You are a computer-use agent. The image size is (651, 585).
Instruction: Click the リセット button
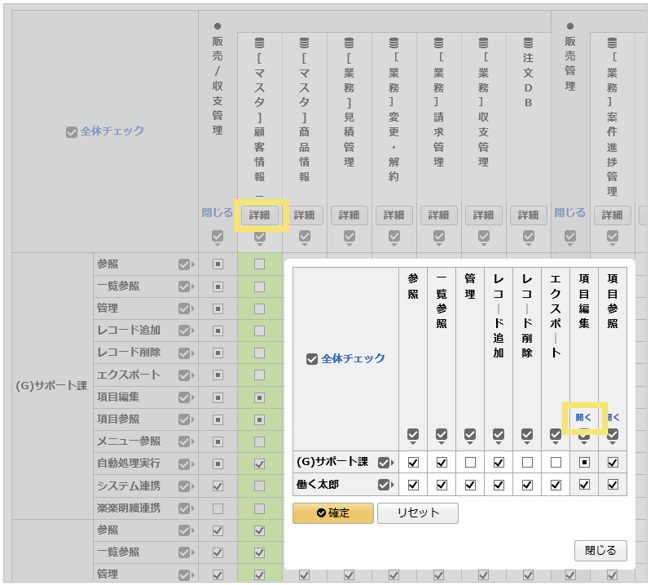coord(418,513)
